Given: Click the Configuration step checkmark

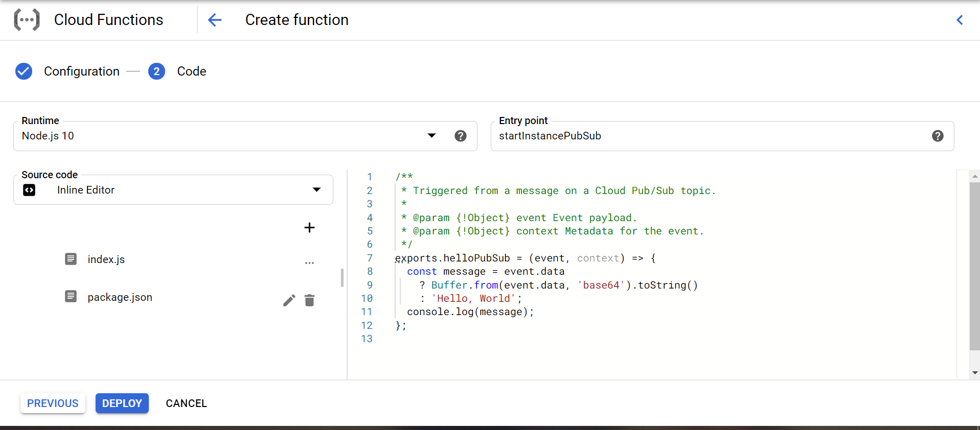Looking at the screenshot, I should 24,71.
